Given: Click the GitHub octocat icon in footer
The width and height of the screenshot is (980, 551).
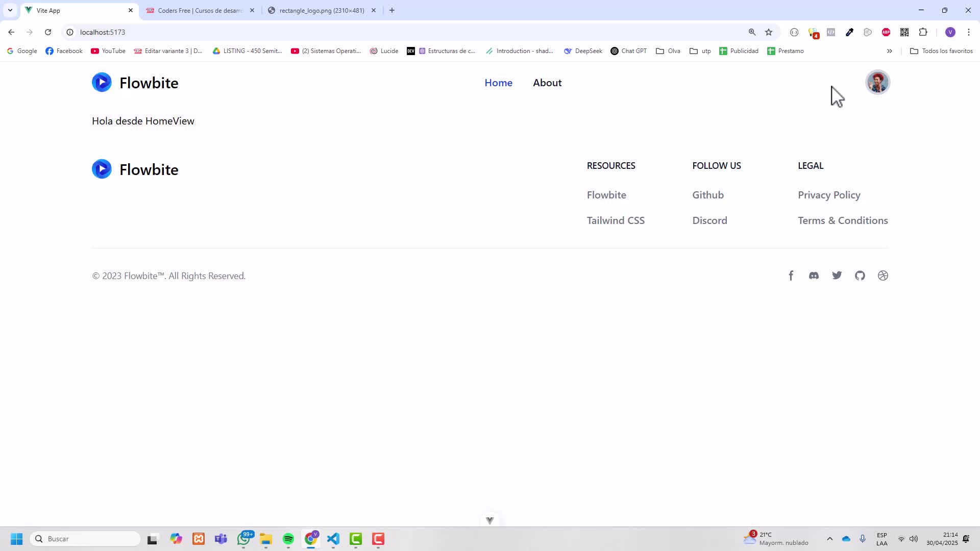Looking at the screenshot, I should point(860,275).
